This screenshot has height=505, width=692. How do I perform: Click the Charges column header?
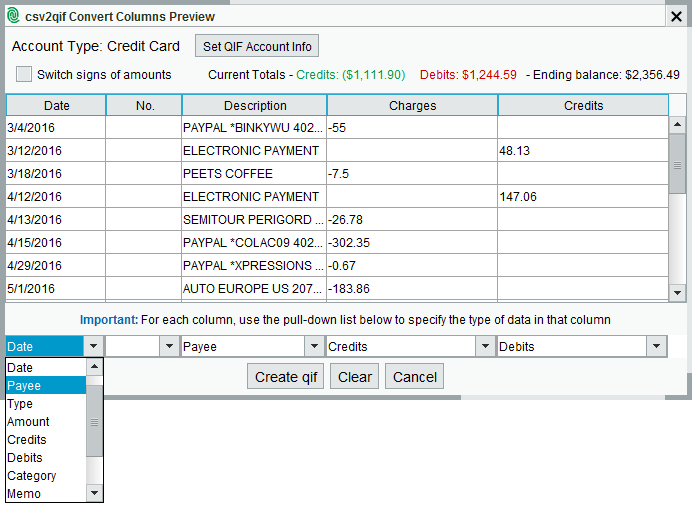[x=412, y=106]
